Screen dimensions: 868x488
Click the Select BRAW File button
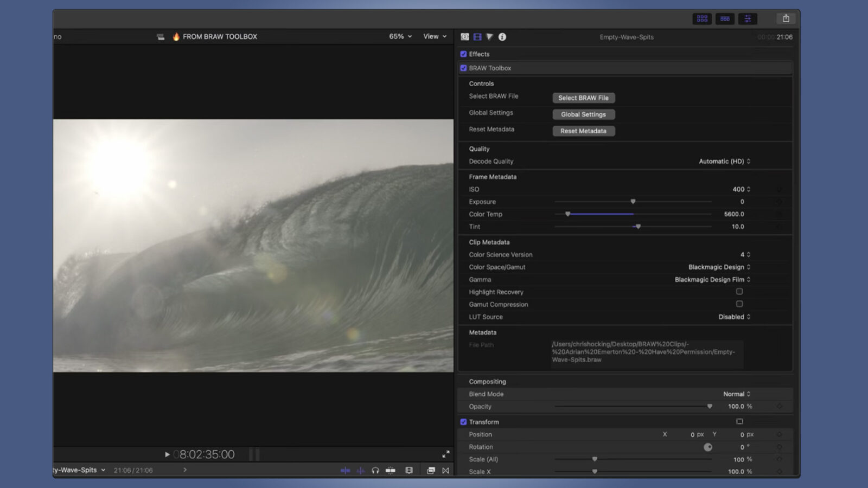point(584,98)
